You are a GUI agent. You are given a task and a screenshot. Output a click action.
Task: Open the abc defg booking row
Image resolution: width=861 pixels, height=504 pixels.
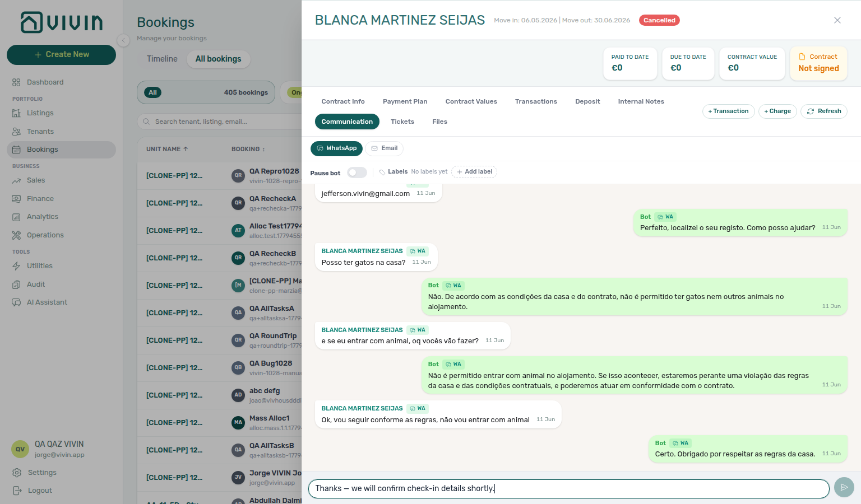coord(219,395)
